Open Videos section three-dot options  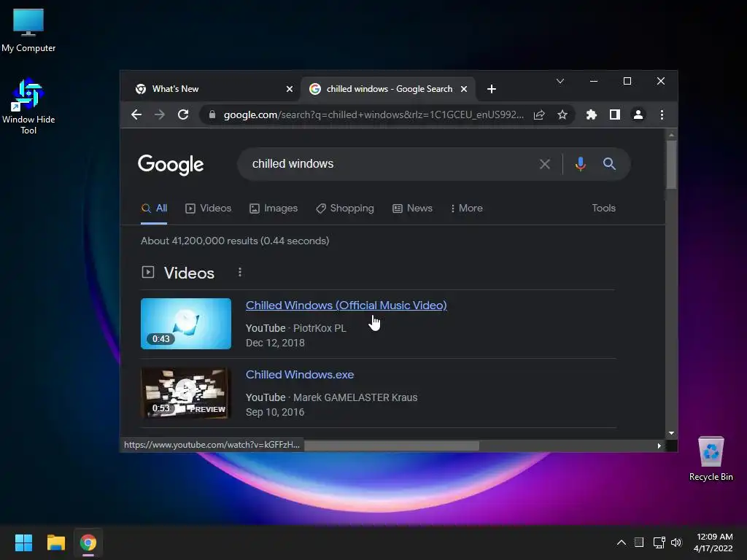pyautogui.click(x=239, y=272)
